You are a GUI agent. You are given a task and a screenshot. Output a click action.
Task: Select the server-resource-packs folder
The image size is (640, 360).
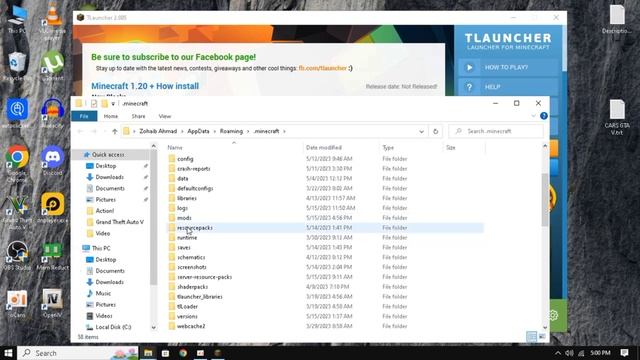[x=204, y=277]
